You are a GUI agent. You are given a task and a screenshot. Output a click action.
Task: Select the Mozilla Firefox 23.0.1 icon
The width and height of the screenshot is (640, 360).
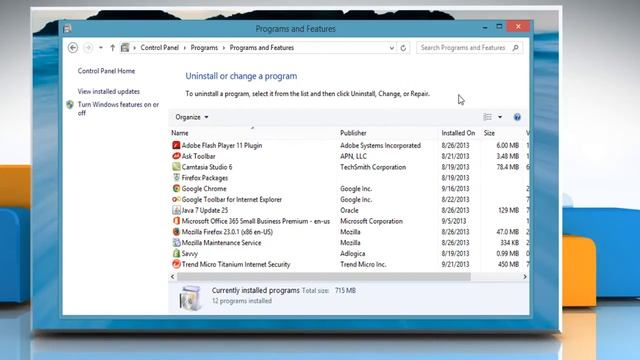click(x=176, y=232)
